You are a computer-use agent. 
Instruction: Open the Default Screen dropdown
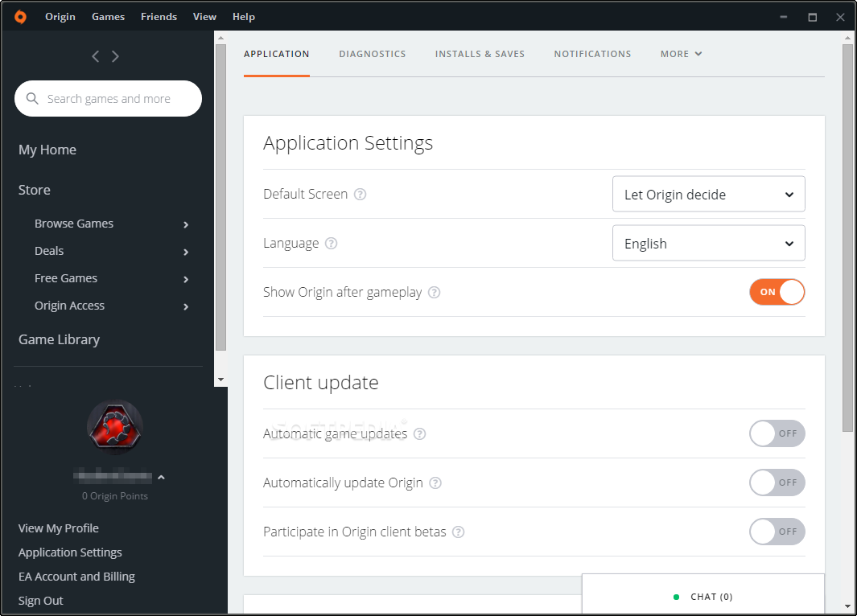click(708, 194)
